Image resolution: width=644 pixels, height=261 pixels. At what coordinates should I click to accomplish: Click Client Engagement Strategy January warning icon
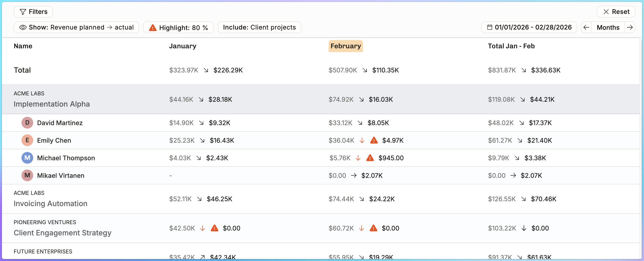pyautogui.click(x=215, y=228)
